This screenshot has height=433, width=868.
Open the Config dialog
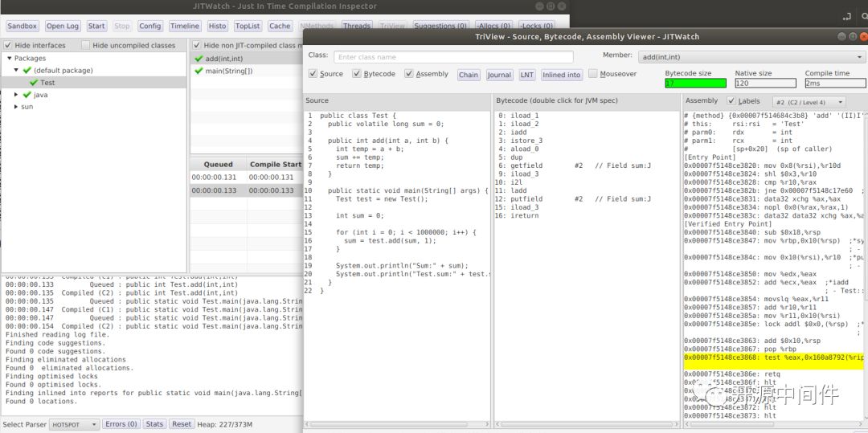pos(150,26)
